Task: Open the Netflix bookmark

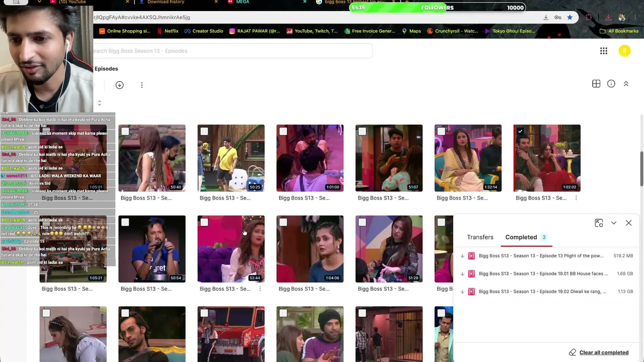Action: tap(168, 31)
